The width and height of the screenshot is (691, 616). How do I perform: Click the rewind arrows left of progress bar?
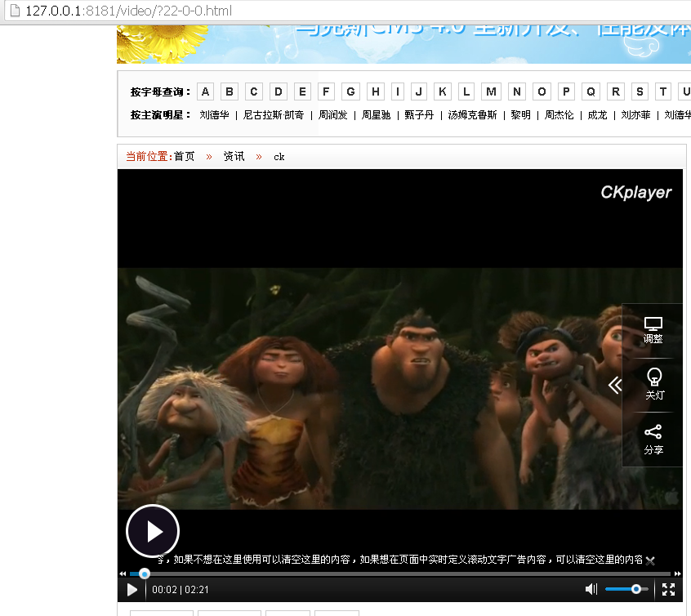[x=123, y=574]
